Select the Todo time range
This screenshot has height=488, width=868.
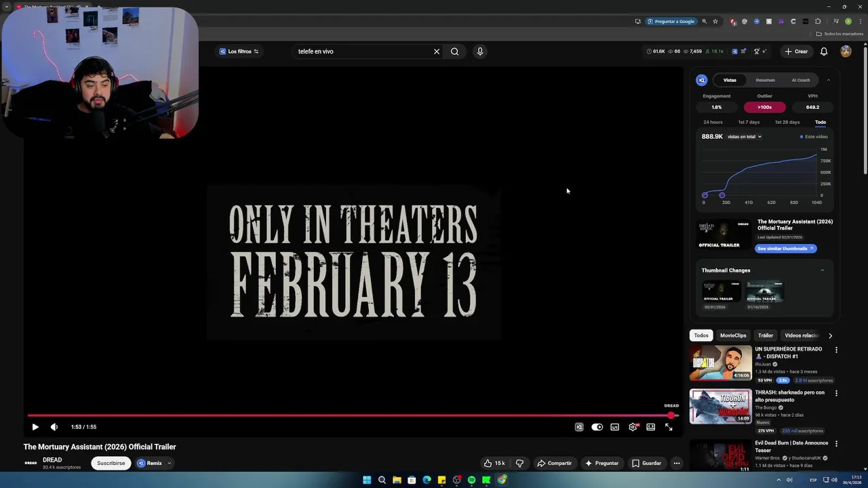[x=821, y=122]
